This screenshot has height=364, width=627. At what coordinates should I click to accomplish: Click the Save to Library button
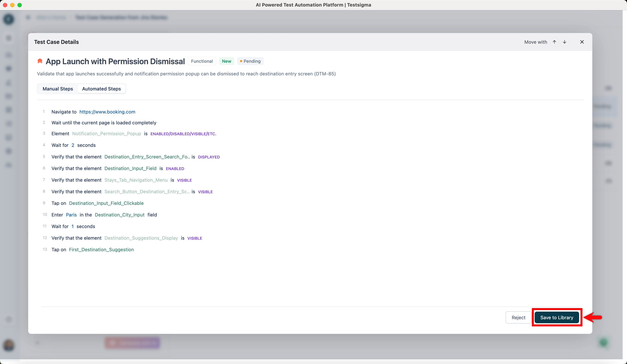[x=557, y=318]
